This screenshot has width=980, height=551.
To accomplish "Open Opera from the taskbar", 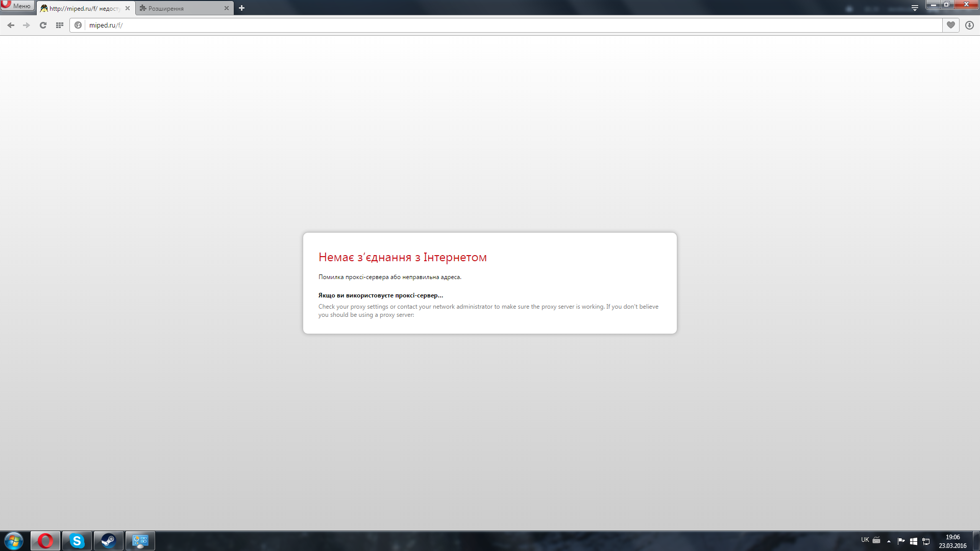I will (x=45, y=541).
